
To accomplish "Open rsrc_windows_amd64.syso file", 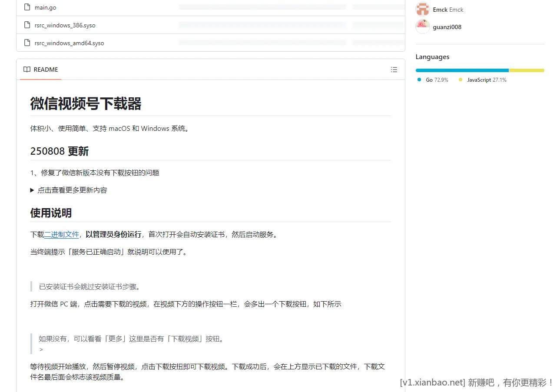I will click(69, 43).
